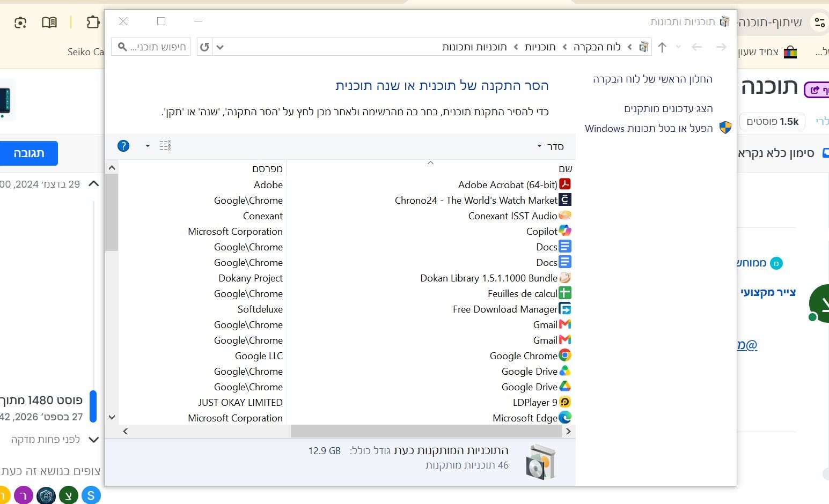Select the Copilot program icon
829x504 pixels.
[564, 231]
